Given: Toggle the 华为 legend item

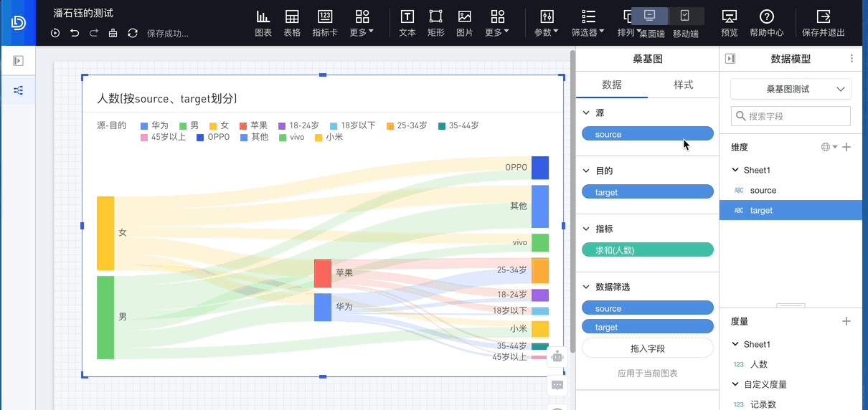Looking at the screenshot, I should pyautogui.click(x=154, y=125).
